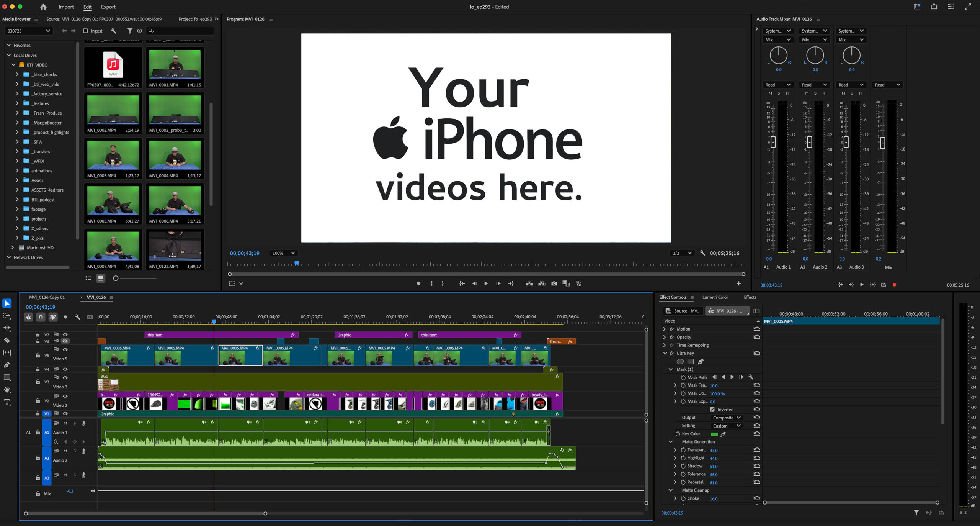Click Add Marker icon in timeline header
The width and height of the screenshot is (980, 526).
pyautogui.click(x=65, y=317)
